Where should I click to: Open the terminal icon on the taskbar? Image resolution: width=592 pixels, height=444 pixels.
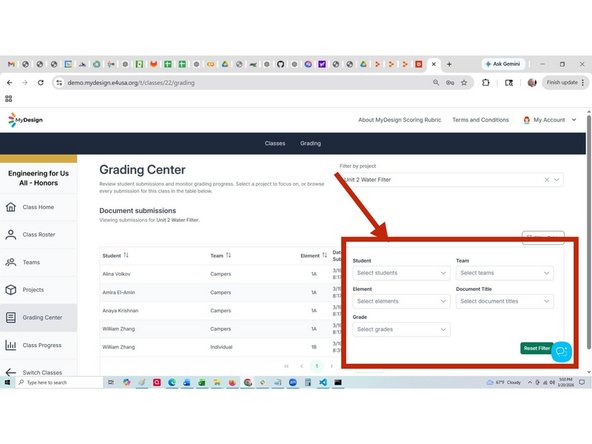point(338,382)
